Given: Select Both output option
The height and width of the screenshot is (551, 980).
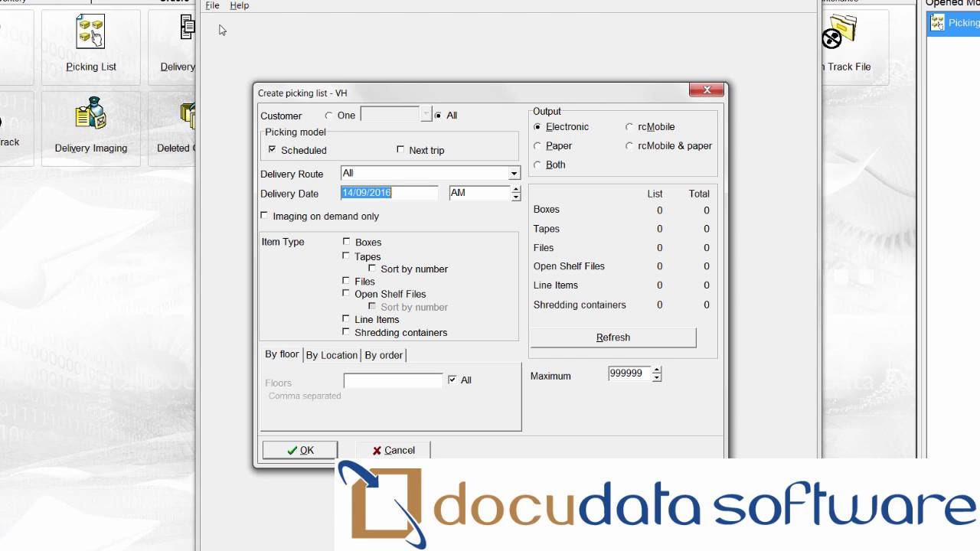Looking at the screenshot, I should pos(537,165).
